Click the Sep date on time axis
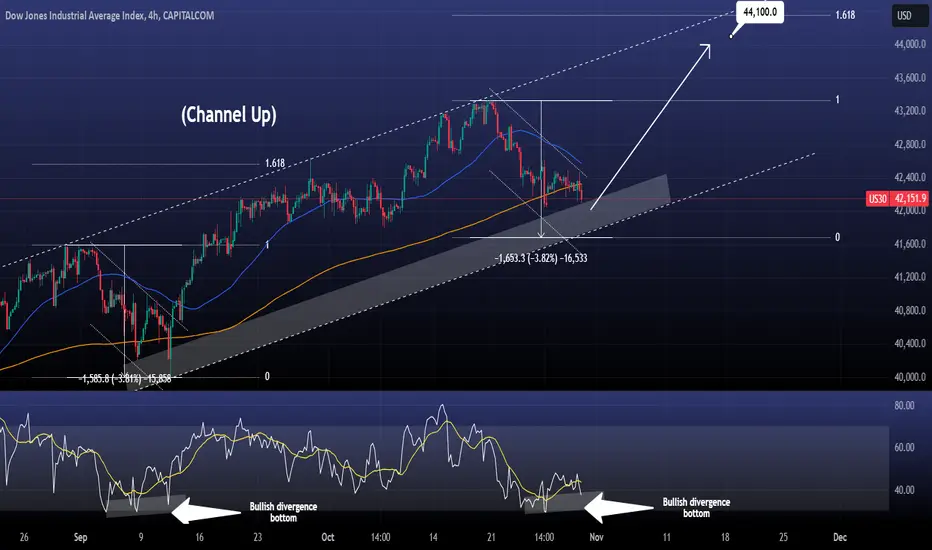 pyautogui.click(x=80, y=537)
